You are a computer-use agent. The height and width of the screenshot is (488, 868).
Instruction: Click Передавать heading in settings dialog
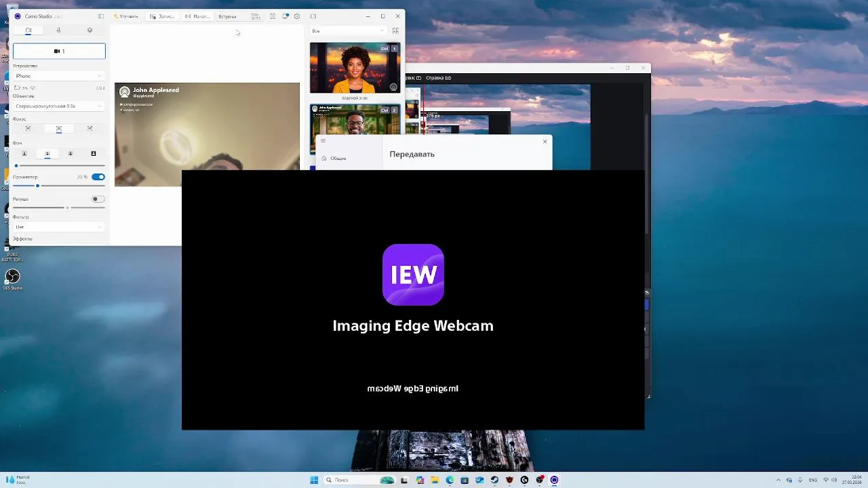[412, 154]
